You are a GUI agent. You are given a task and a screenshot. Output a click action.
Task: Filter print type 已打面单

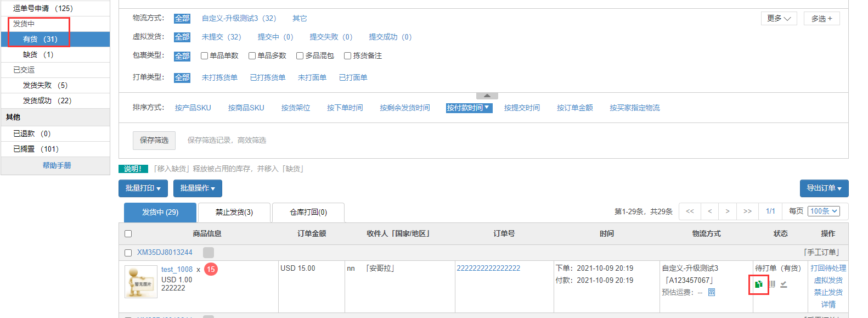(x=353, y=77)
